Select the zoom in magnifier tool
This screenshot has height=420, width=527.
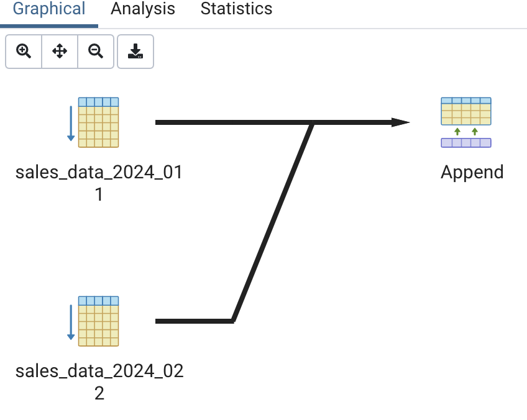pyautogui.click(x=23, y=52)
